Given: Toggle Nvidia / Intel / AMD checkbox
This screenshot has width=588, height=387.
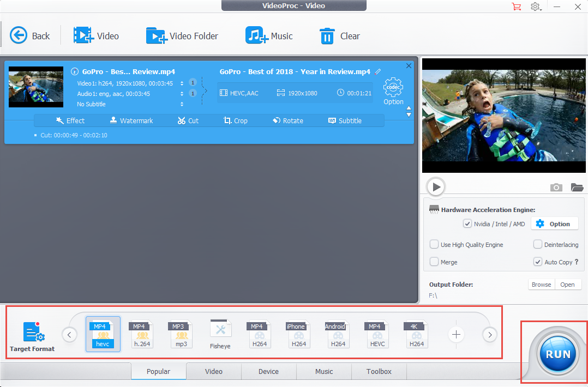Looking at the screenshot, I should point(467,223).
